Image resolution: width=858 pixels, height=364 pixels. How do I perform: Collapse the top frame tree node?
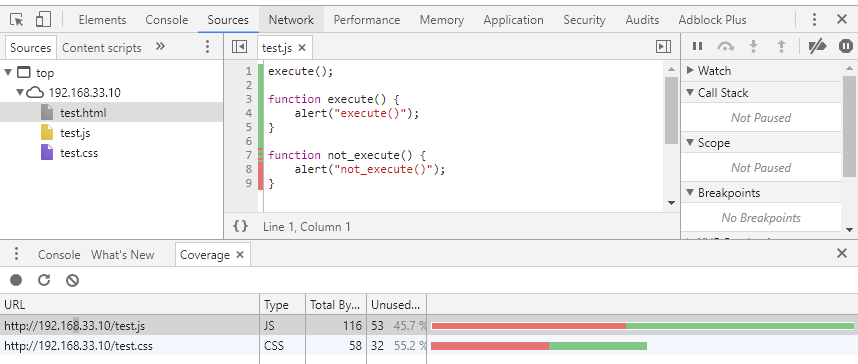[x=8, y=72]
